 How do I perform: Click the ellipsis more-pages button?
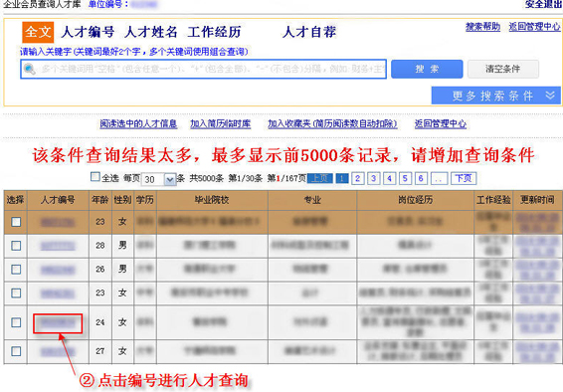click(x=439, y=178)
